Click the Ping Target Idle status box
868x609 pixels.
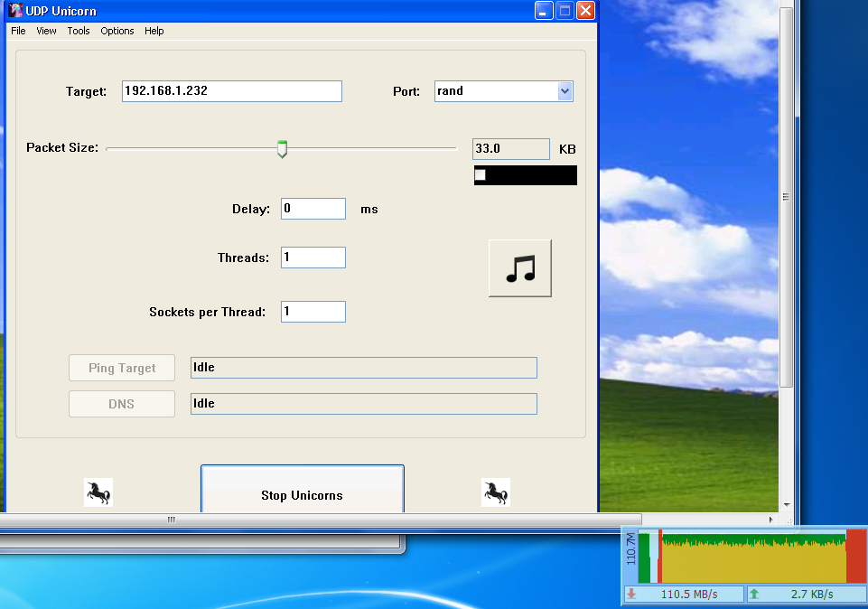click(x=364, y=368)
